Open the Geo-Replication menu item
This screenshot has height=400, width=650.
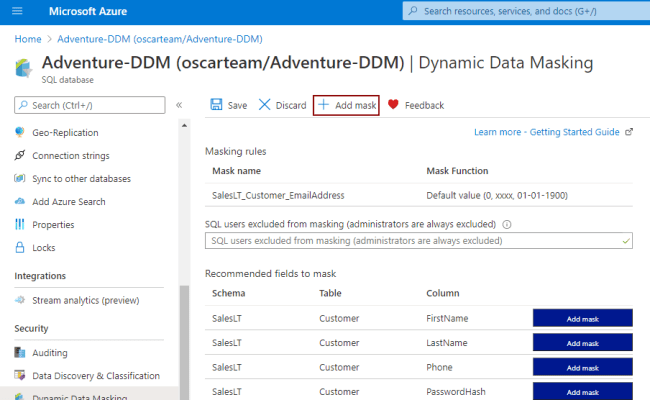65,133
